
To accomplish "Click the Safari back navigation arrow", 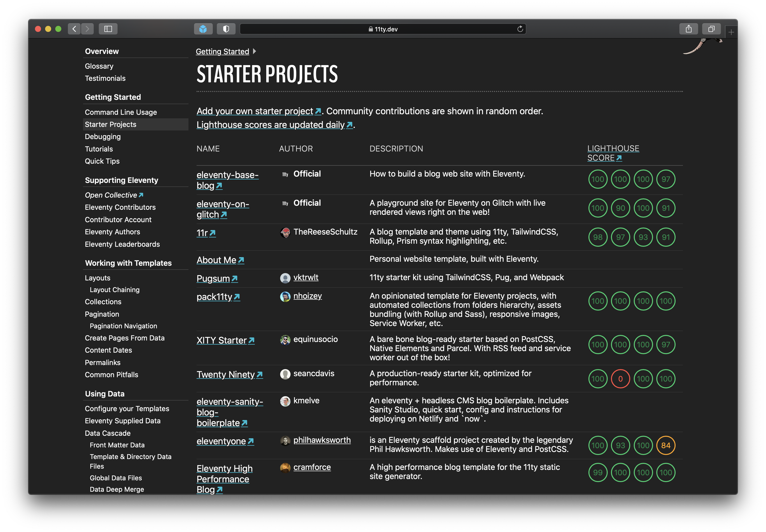I will coord(74,29).
